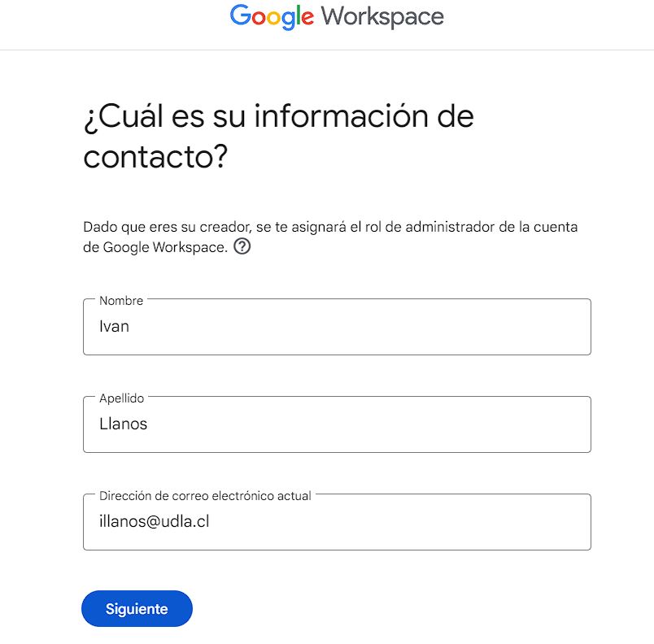Image resolution: width=654 pixels, height=644 pixels.
Task: Click the text "Dado que eres su creador"
Action: (x=167, y=227)
